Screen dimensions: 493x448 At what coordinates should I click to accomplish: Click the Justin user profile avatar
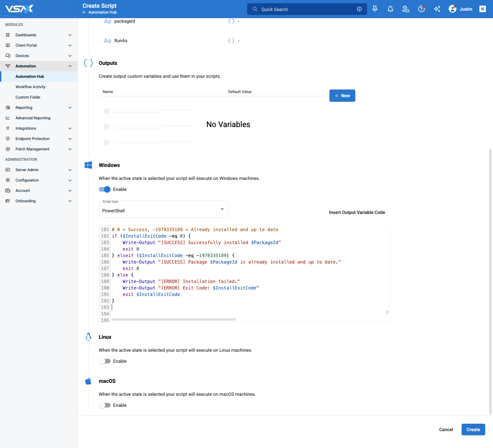tap(453, 9)
